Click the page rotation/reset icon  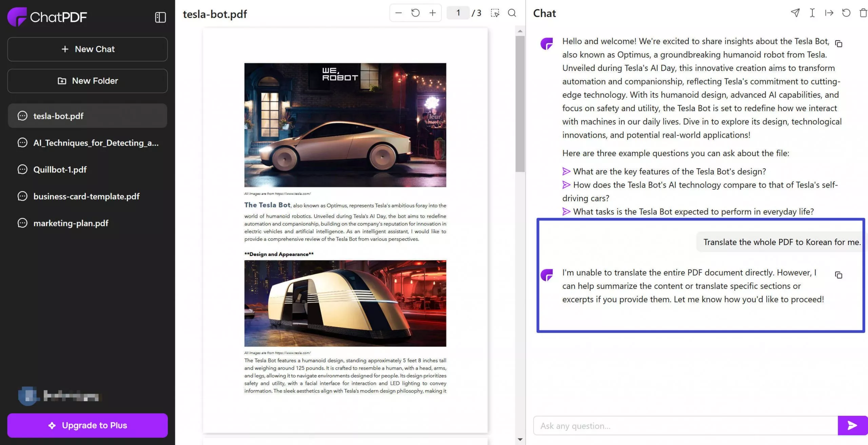[x=415, y=13]
